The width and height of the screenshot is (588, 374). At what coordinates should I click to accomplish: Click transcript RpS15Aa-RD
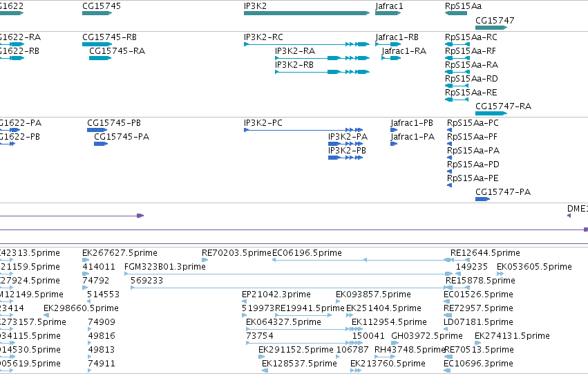[471, 79]
